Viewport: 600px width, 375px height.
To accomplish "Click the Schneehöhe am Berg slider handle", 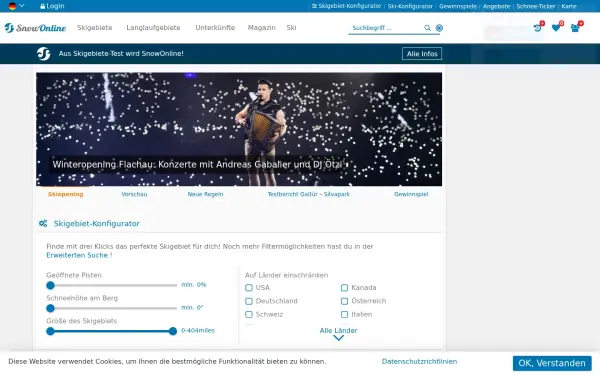I will click(x=50, y=308).
